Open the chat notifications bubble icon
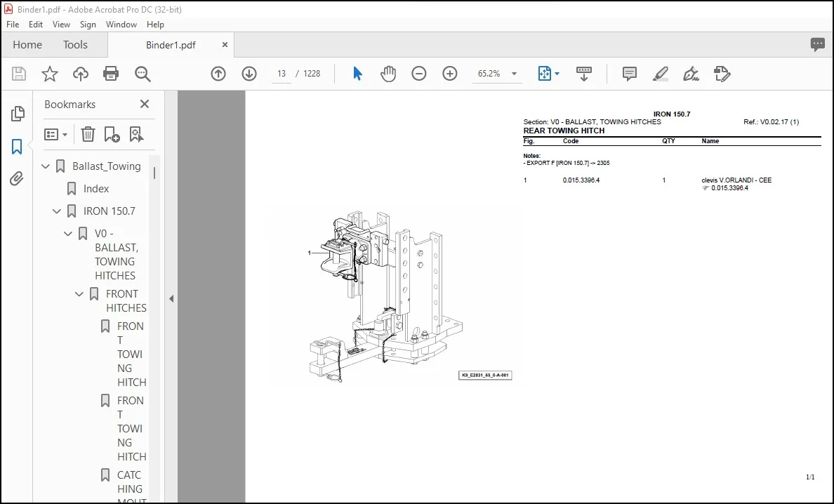Screen dimensions: 834x504 [x=818, y=45]
